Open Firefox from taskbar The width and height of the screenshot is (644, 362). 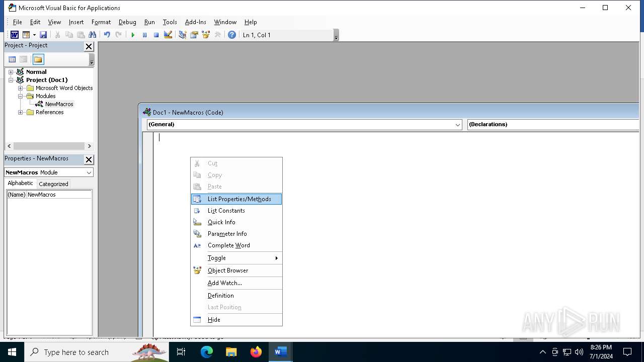click(256, 352)
